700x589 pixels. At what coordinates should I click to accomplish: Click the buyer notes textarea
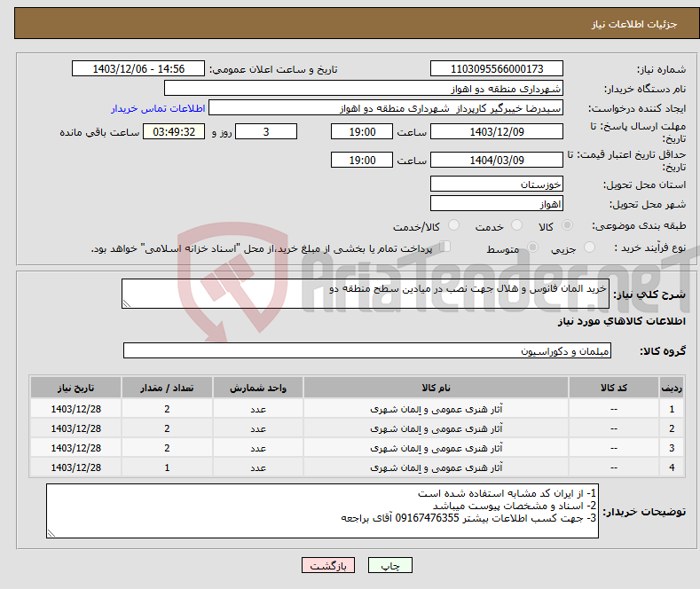tap(322, 511)
